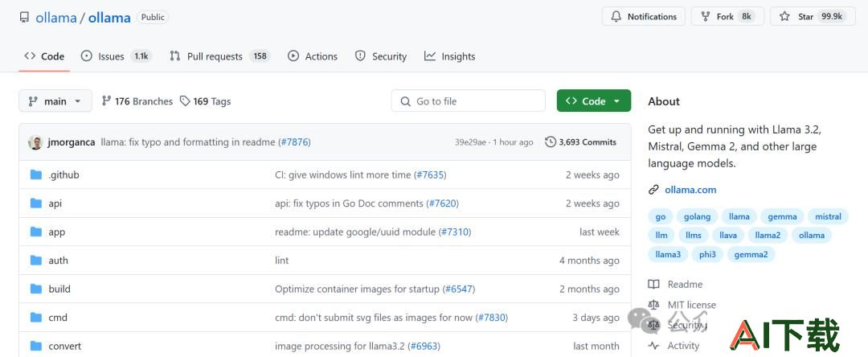Go to the Actions tab
Screen dimensions: 868x357
click(312, 56)
